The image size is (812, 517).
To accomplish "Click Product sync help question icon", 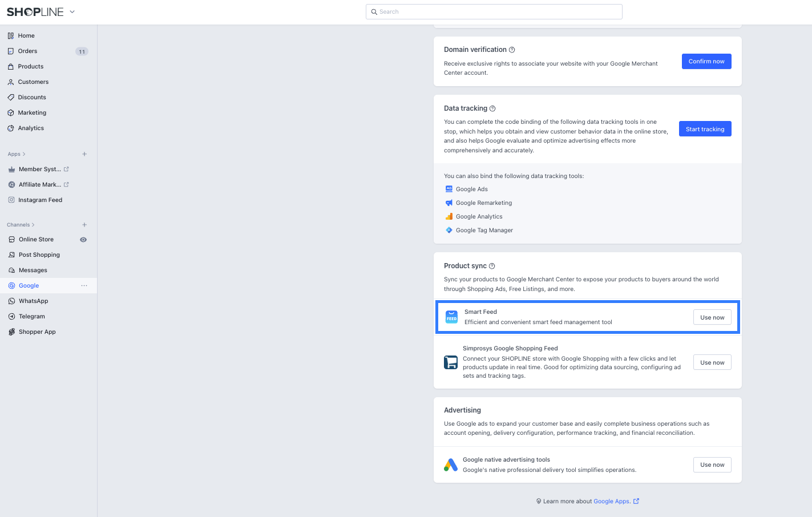I will (x=492, y=266).
